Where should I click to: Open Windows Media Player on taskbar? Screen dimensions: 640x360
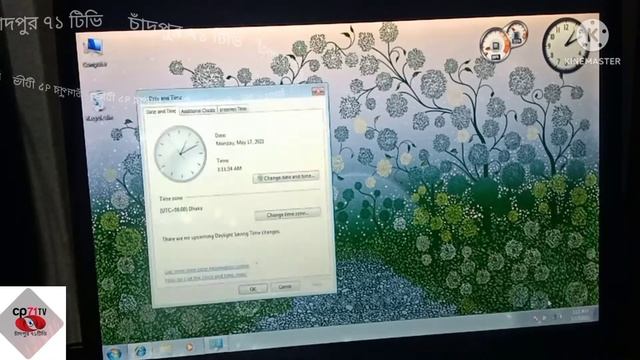(x=189, y=347)
